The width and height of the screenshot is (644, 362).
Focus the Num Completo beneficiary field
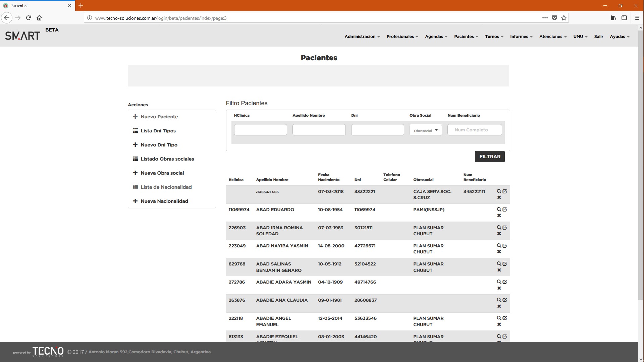[475, 130]
